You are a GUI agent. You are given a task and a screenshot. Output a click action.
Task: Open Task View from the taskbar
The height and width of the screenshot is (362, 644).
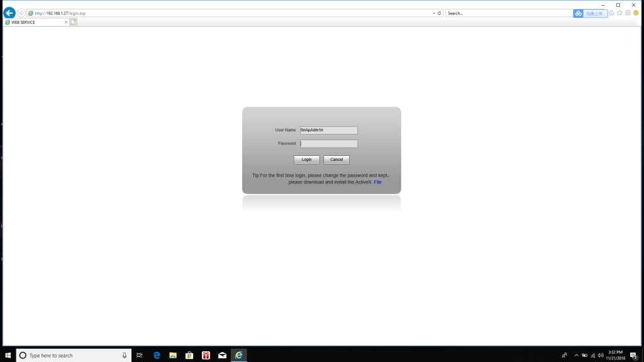tap(140, 356)
